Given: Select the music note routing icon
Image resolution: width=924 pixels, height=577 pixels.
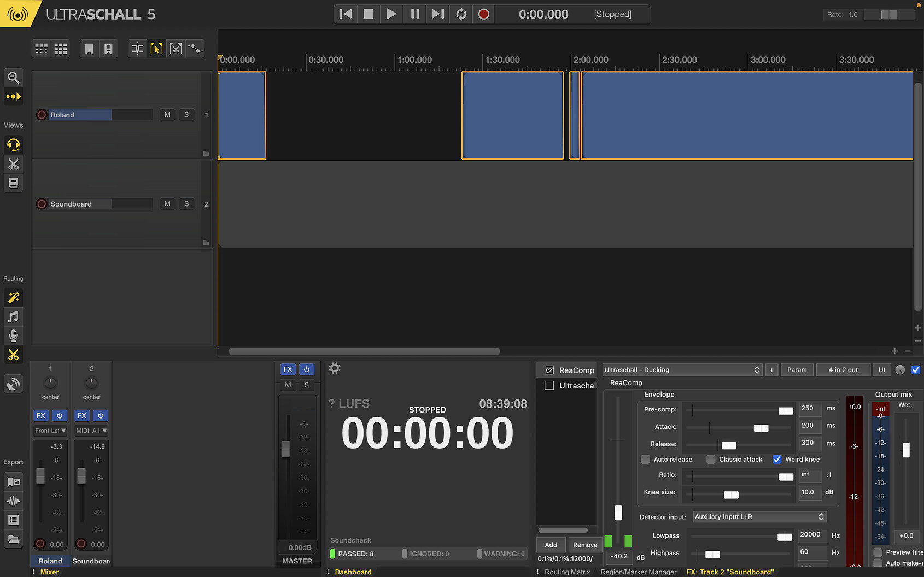Looking at the screenshot, I should (x=14, y=317).
